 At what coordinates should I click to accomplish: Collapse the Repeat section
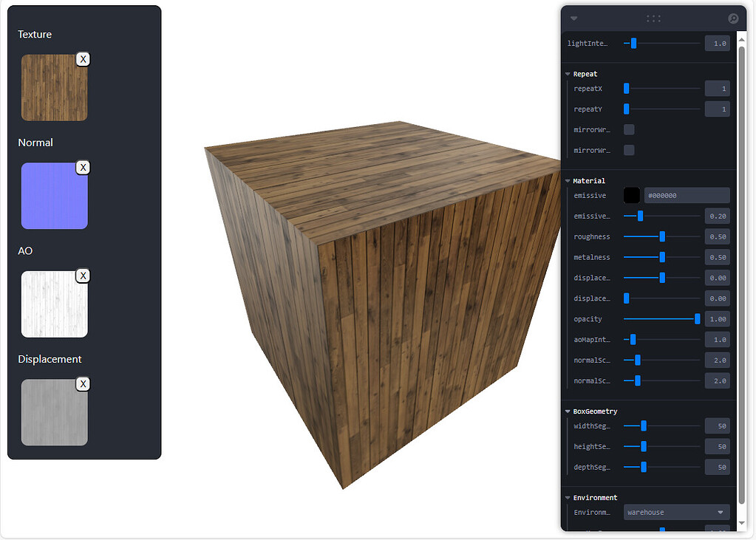click(x=568, y=74)
